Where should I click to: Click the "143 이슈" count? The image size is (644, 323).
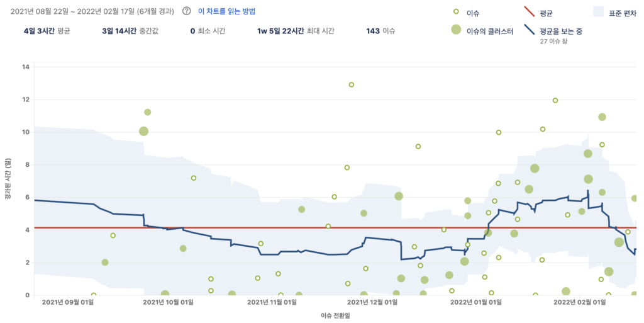click(x=380, y=31)
